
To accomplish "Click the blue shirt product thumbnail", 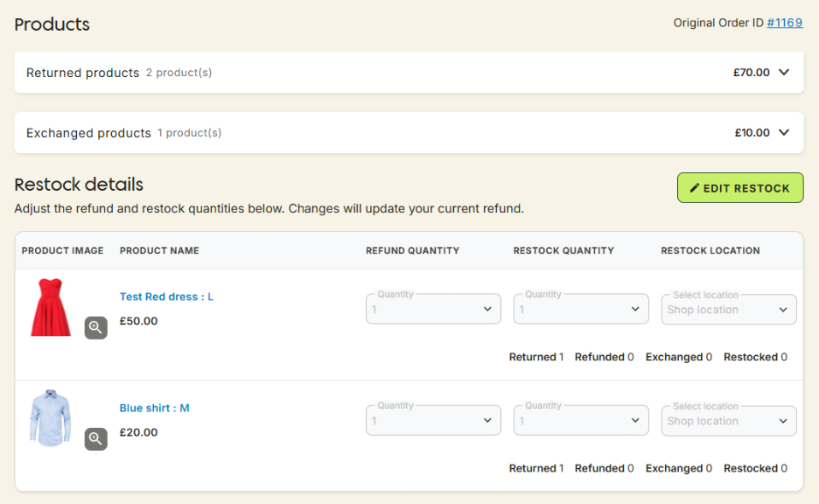I will click(50, 417).
